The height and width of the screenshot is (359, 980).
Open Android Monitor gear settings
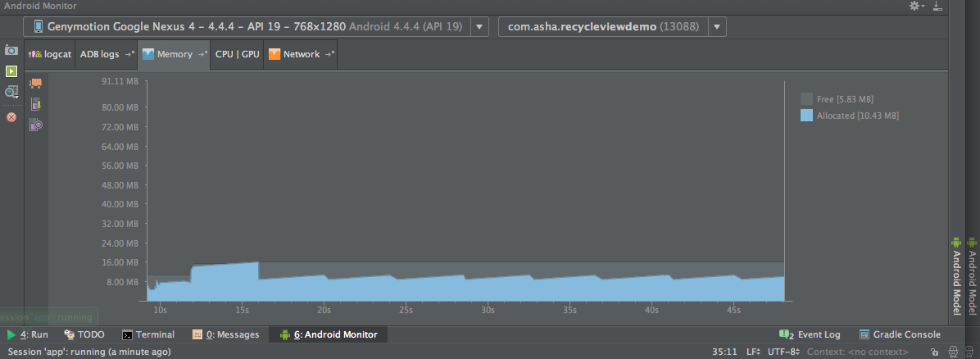coord(915,6)
